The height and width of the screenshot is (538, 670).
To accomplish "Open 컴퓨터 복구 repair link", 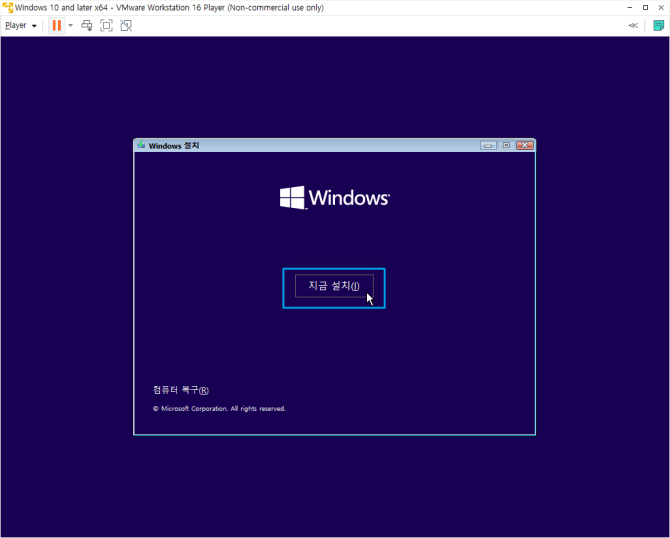I will coord(181,390).
